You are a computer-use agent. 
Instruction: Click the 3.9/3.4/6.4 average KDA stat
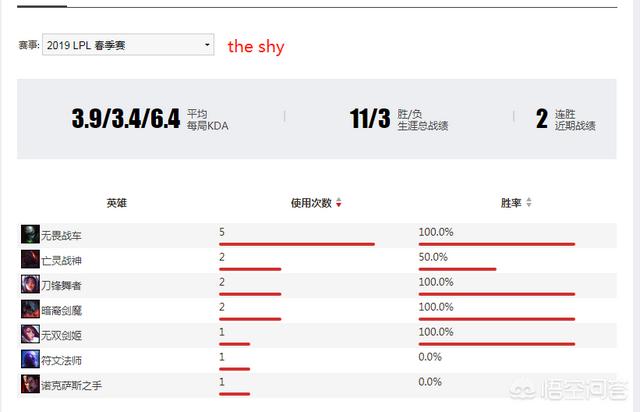coord(126,118)
